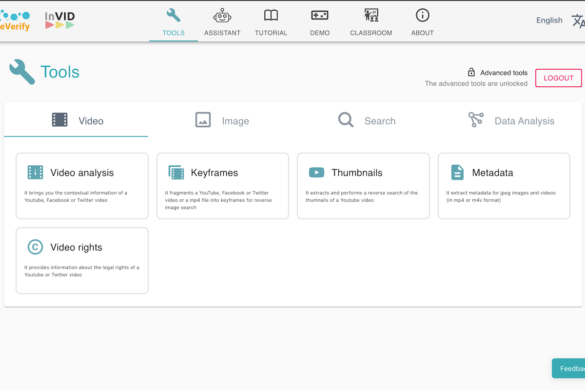Go to the TUTORIAL navigation label
Screen dimensions: 585x390
tap(271, 33)
